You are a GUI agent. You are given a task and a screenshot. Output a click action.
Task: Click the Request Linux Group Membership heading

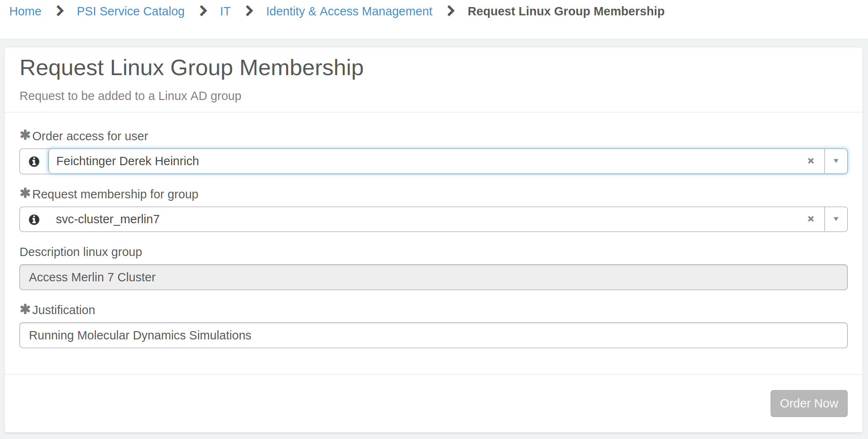point(192,67)
